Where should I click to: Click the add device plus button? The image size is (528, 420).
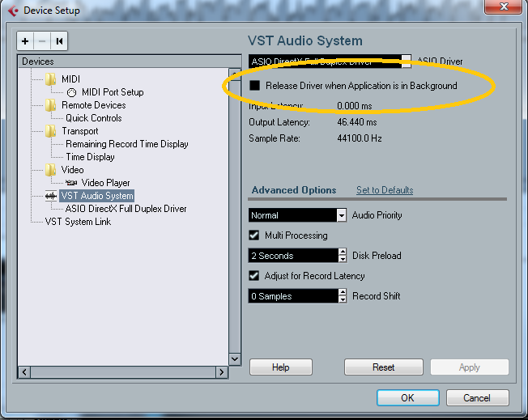click(26, 40)
